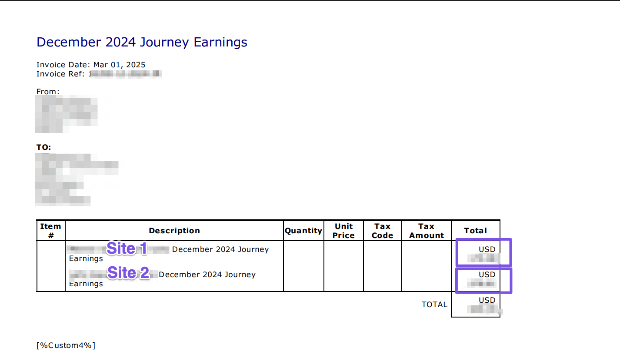Click the Invoice Date Mar 01, 2025 line
This screenshot has width=620, height=364.
coord(91,65)
